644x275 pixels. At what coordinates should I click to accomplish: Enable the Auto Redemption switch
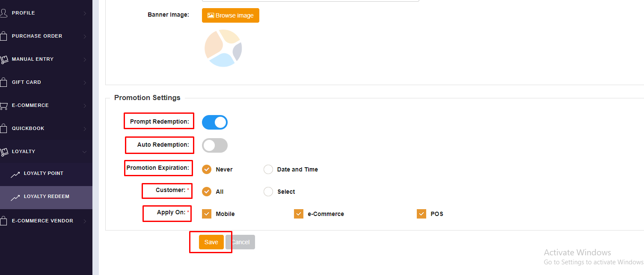[x=215, y=145]
